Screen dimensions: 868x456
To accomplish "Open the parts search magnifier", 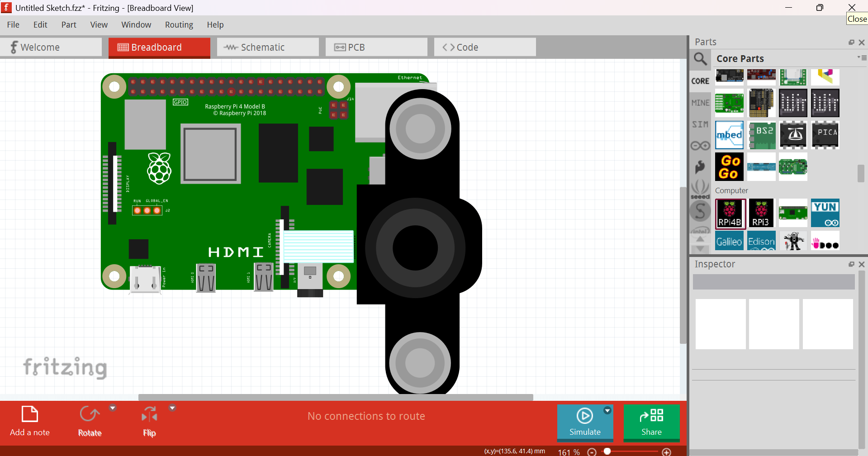I will click(x=700, y=59).
